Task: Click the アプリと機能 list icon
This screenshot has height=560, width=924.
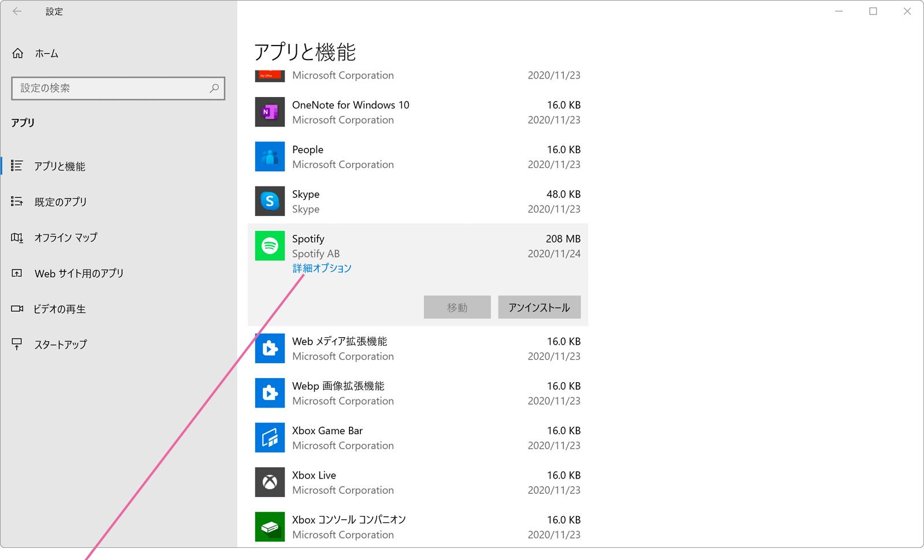Action: [17, 166]
